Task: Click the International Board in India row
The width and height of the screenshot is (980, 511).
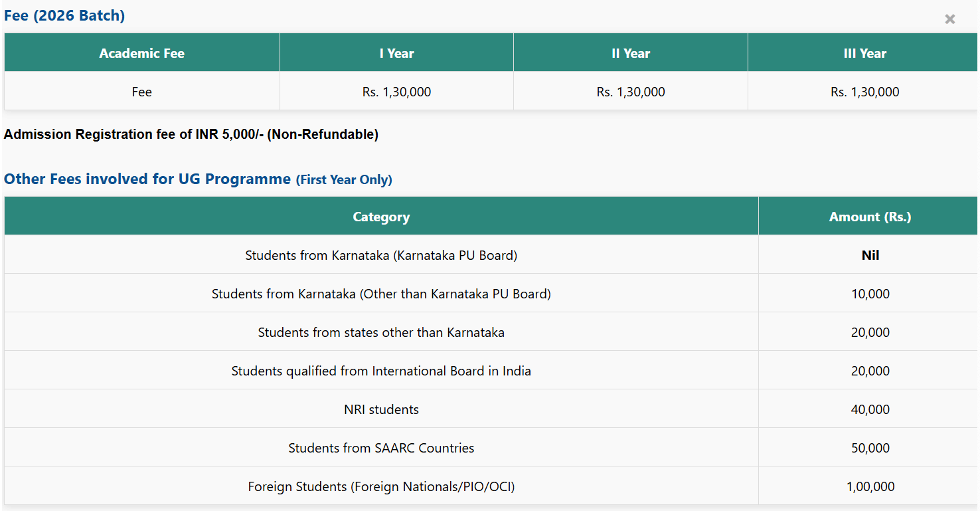Action: tap(381, 371)
